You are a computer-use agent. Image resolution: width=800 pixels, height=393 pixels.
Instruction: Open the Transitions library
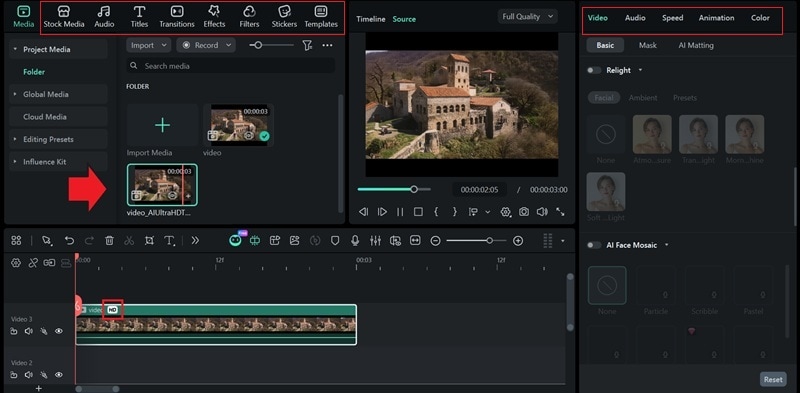point(177,17)
